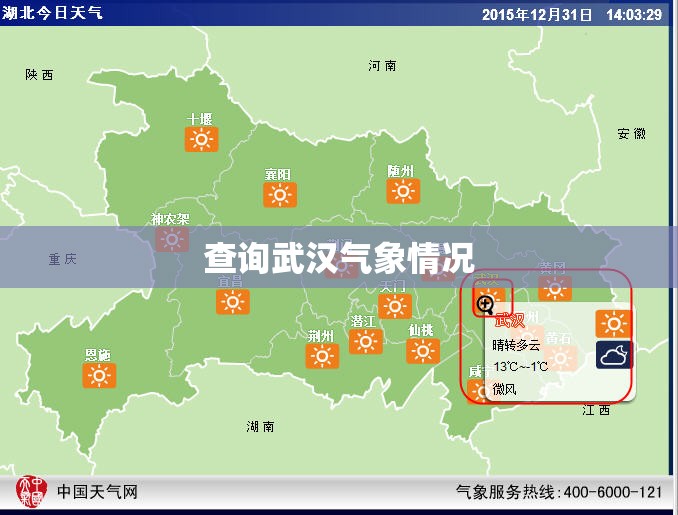The image size is (678, 515).
Task: Click the orange sun icon in 武汉 popup
Action: coord(613,323)
